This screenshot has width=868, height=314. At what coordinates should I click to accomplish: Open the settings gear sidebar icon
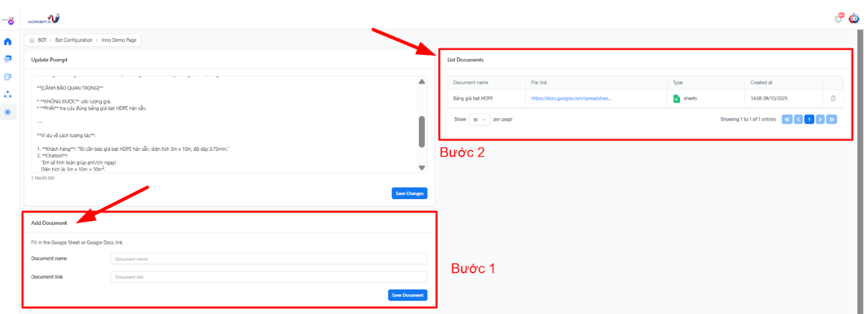[7, 112]
